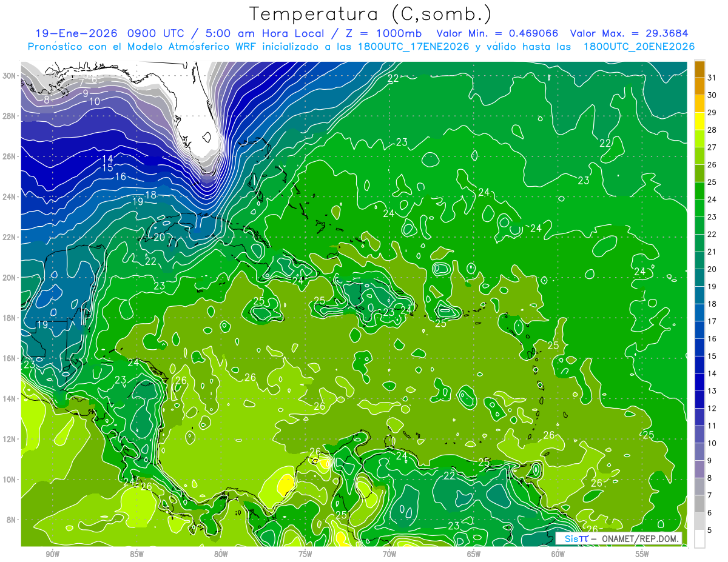
Task: Click the 'Sisπ' logo text
Action: (x=576, y=538)
